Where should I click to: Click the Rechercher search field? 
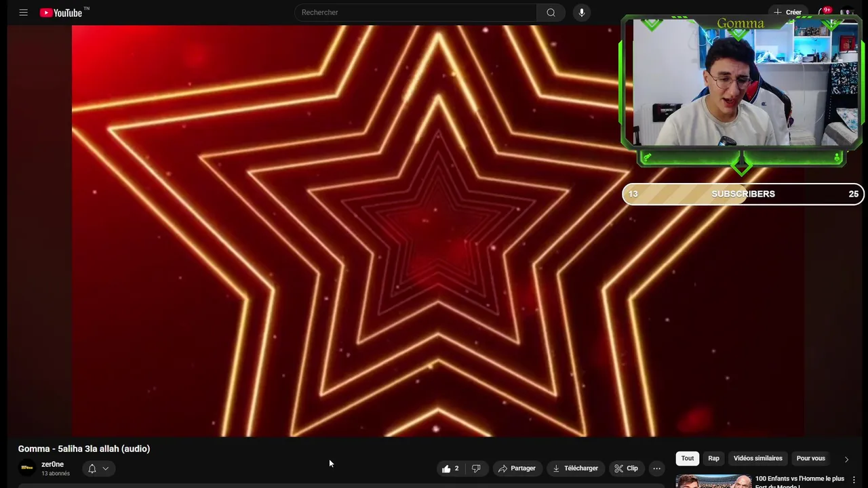(415, 12)
